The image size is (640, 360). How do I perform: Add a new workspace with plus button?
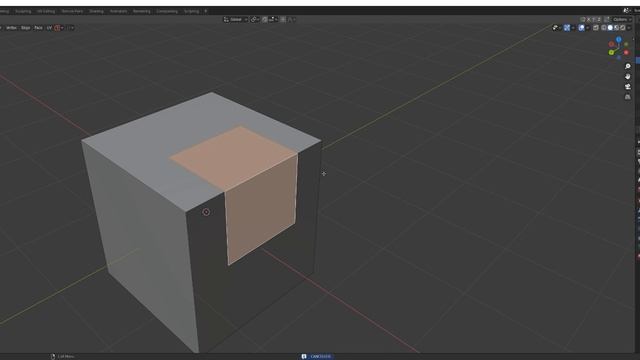click(206, 11)
